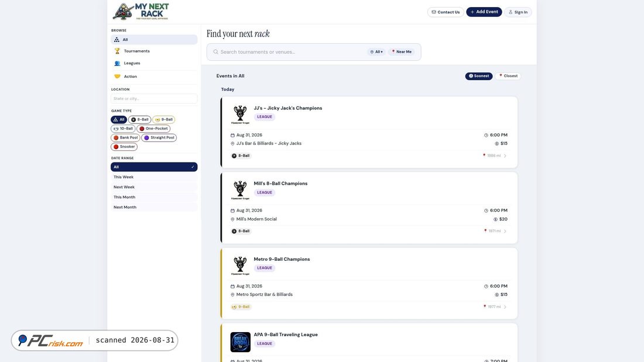Select Next Week date range
The height and width of the screenshot is (362, 644).
[154, 187]
